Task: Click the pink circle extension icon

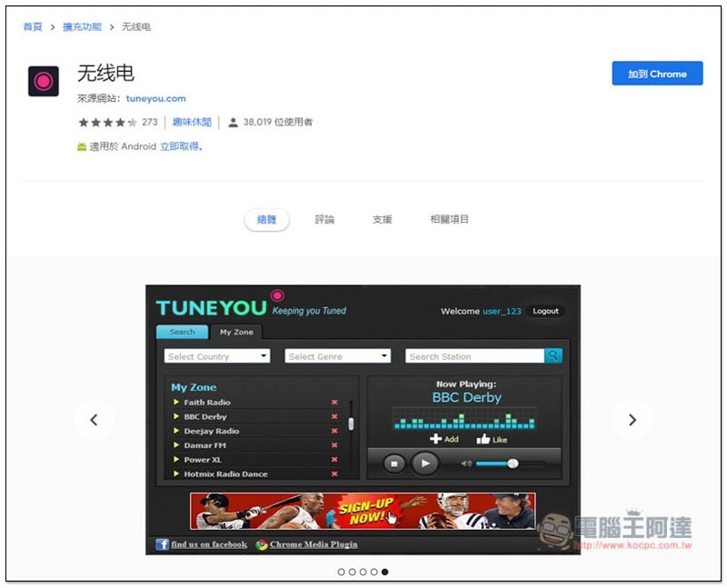Action: 43,81
